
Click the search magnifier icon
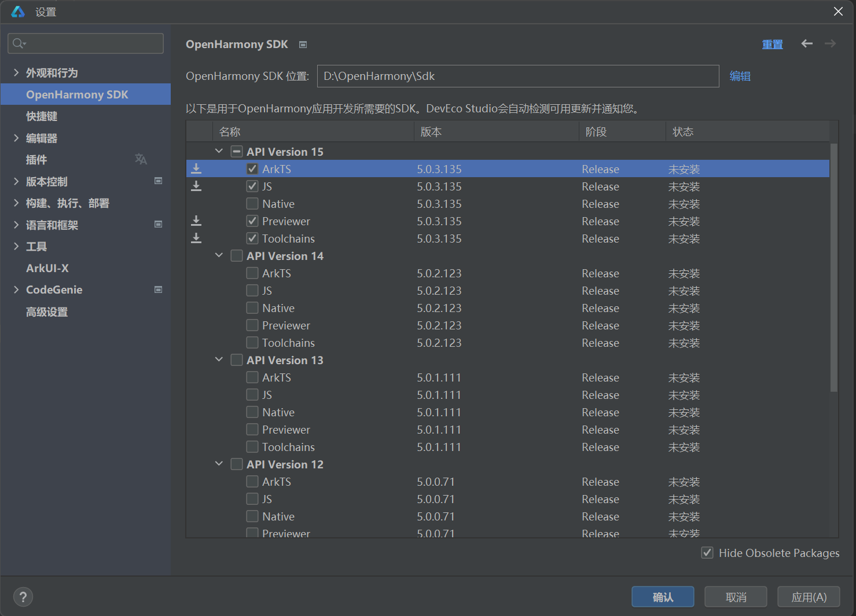coord(19,43)
